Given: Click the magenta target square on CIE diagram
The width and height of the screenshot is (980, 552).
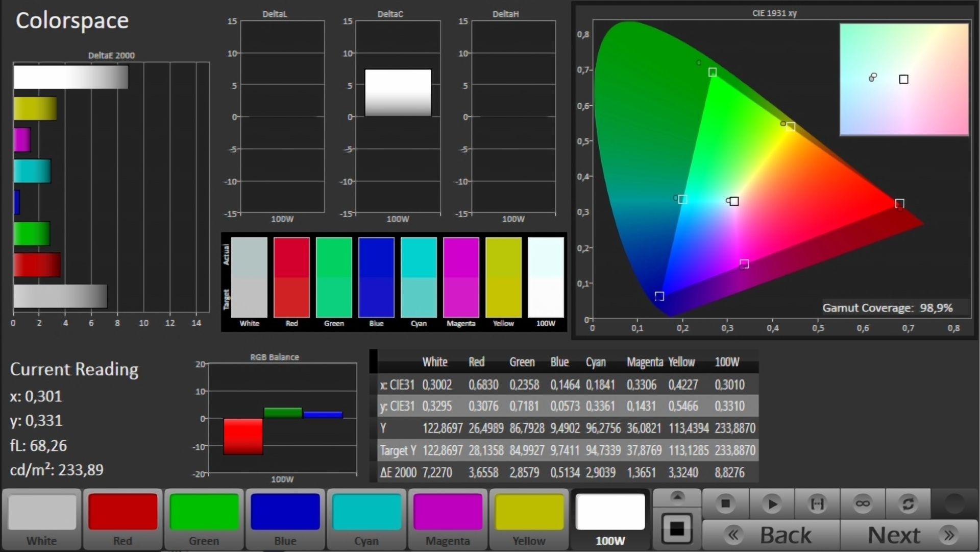Looking at the screenshot, I should pyautogui.click(x=744, y=264).
